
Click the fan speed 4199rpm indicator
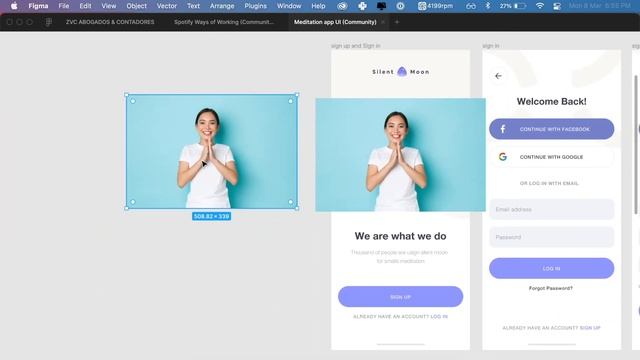coord(435,6)
